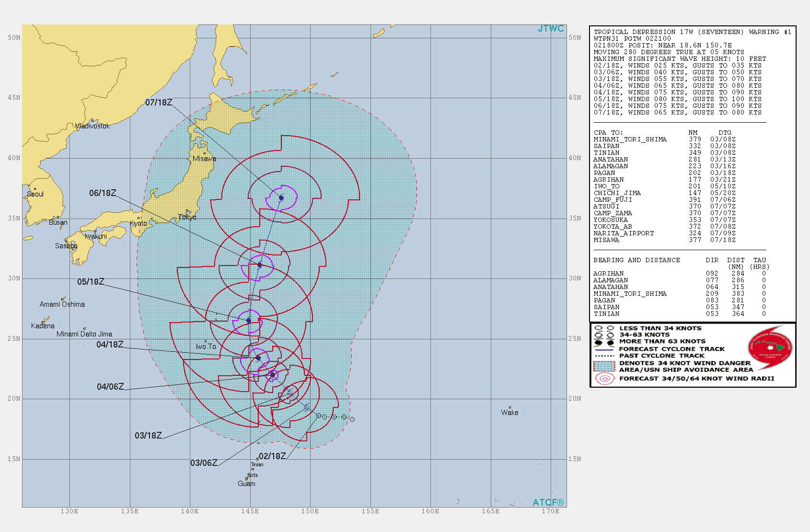810x532 pixels.
Task: Click the 04/06Z forecast position cyclone symbol
Action: 272,375
